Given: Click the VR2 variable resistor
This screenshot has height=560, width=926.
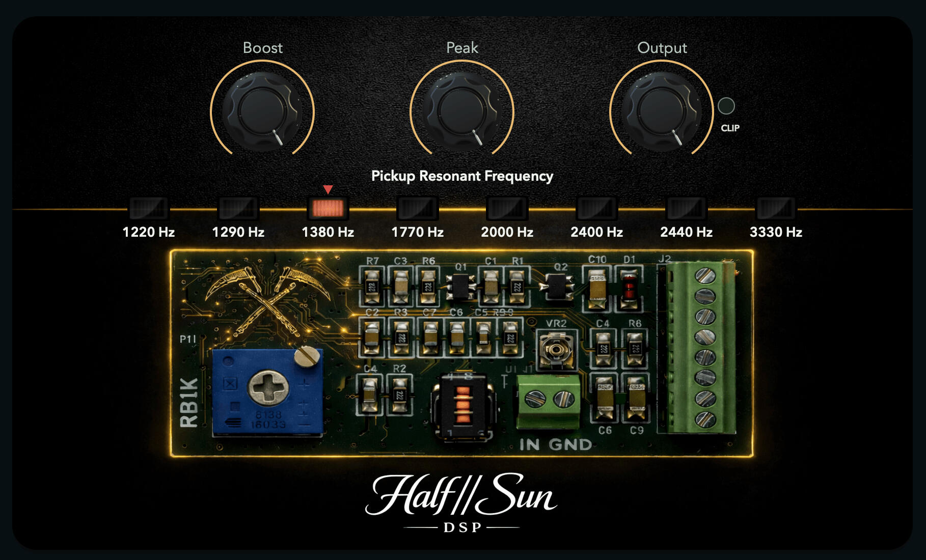Looking at the screenshot, I should coord(556,349).
